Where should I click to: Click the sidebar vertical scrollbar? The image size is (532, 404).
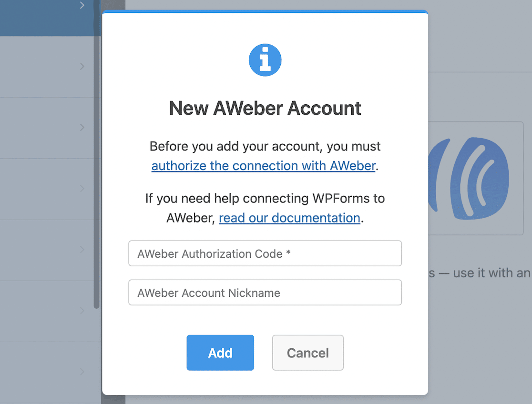point(97,154)
